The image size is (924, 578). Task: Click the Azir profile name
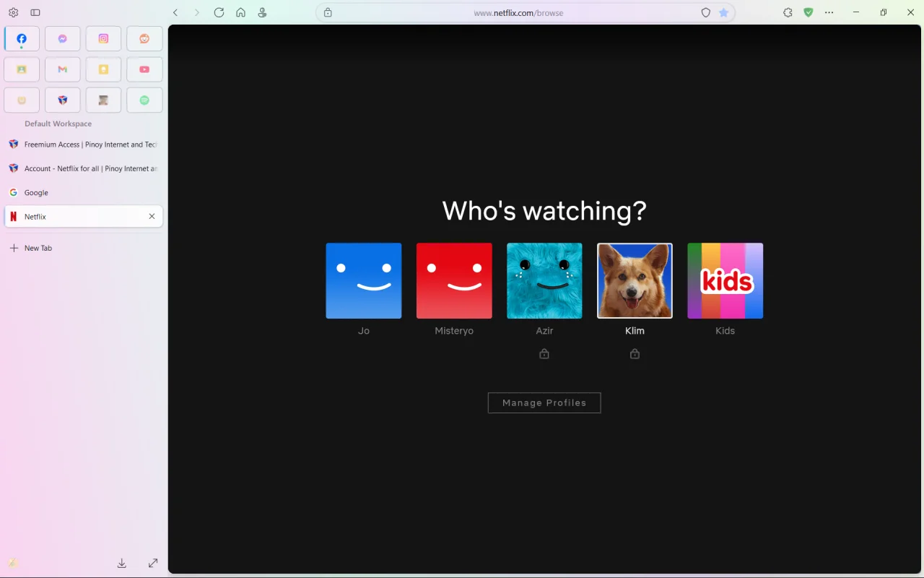(544, 331)
